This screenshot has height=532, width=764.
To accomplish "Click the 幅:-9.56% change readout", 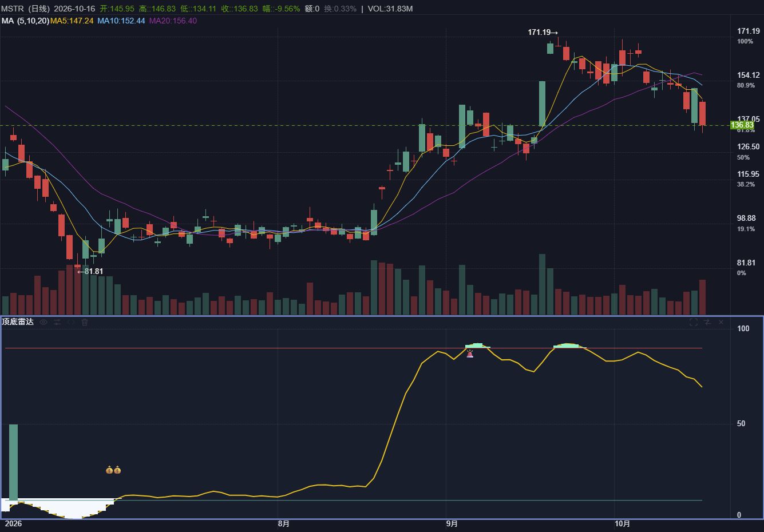I will pos(281,9).
